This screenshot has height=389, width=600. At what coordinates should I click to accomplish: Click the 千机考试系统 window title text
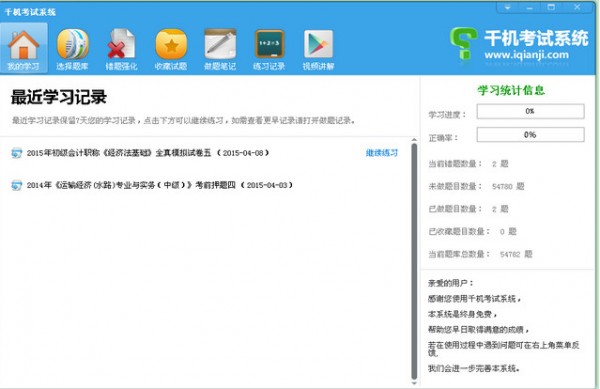[x=30, y=12]
